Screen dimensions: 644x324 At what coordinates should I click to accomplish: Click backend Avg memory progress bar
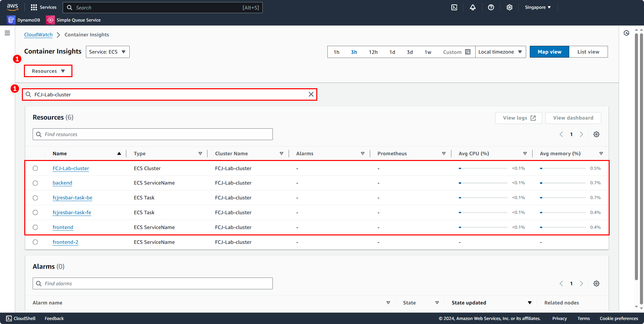(x=563, y=183)
